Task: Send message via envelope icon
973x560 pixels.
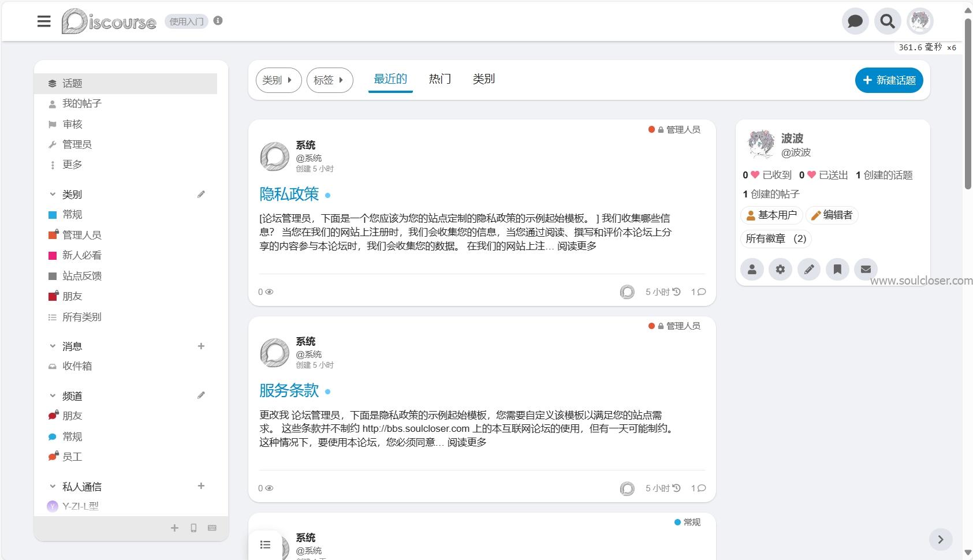Action: (x=866, y=269)
